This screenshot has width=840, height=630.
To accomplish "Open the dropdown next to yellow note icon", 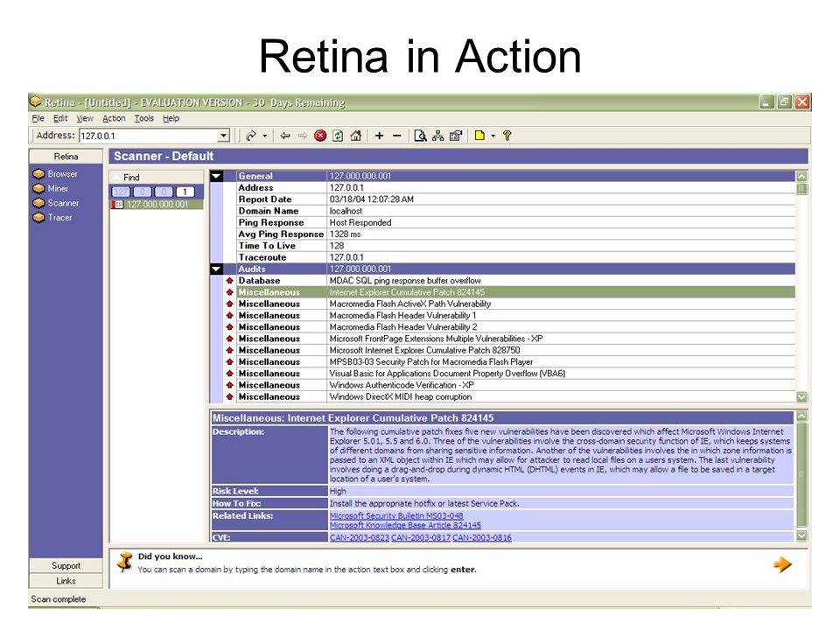I will click(x=493, y=136).
